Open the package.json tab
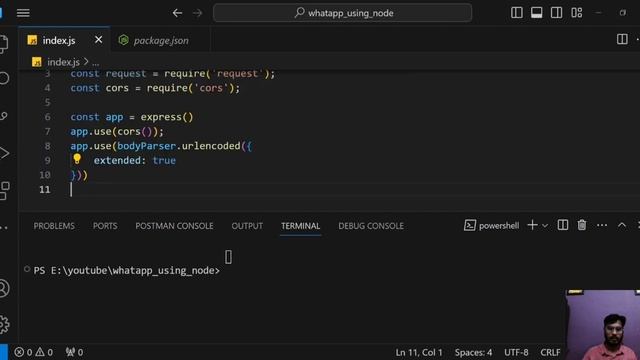 161,40
